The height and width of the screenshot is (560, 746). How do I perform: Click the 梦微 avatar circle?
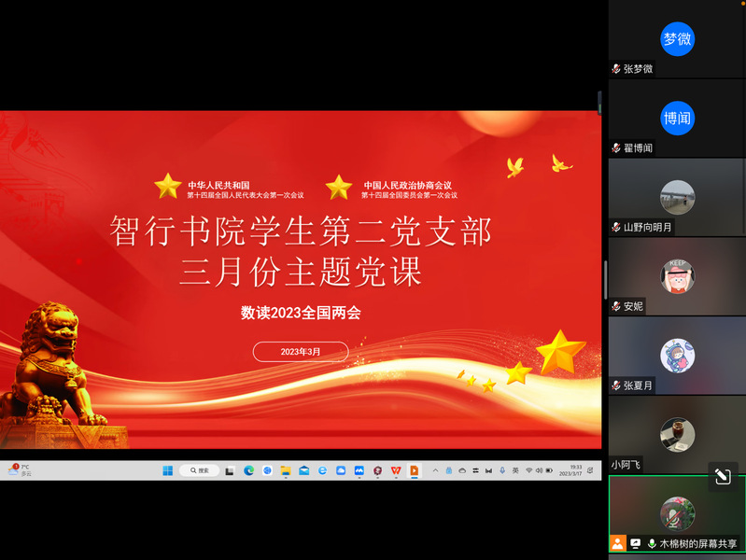tap(677, 39)
